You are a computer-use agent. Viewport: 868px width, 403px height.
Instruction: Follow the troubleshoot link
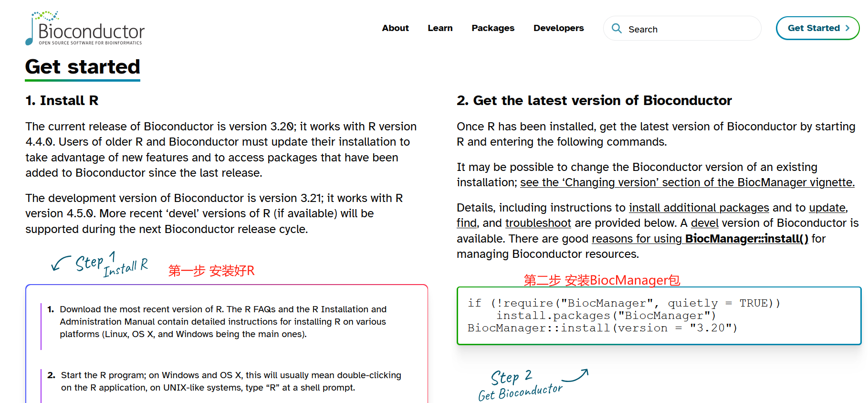538,223
